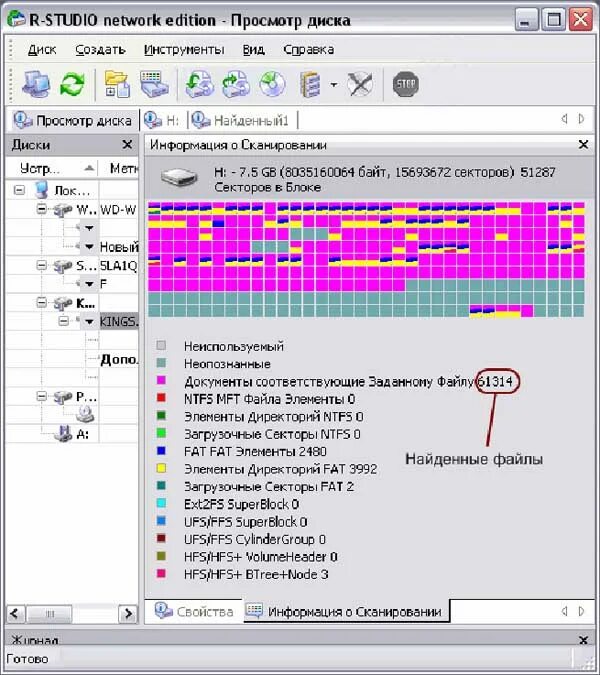Click the Диски panel horizontal scrollbar thumb

(49, 613)
